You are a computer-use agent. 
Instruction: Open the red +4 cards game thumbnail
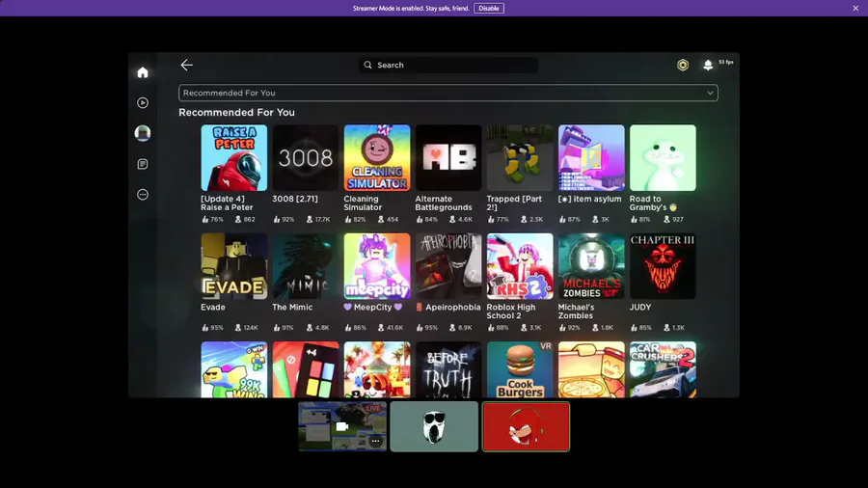click(306, 369)
